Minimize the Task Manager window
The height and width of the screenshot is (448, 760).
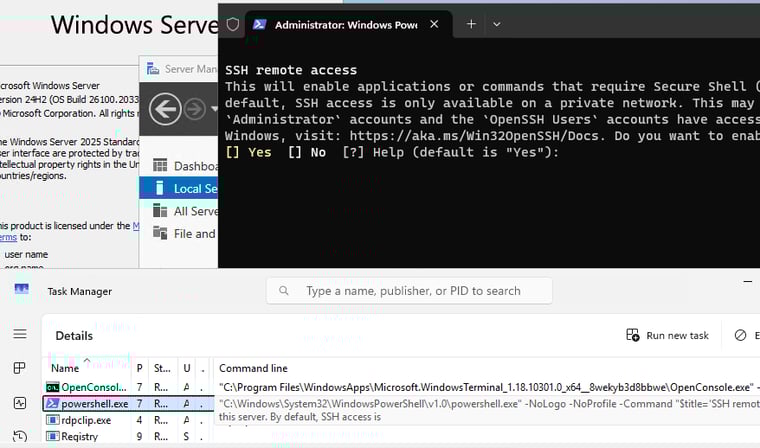[x=748, y=282]
